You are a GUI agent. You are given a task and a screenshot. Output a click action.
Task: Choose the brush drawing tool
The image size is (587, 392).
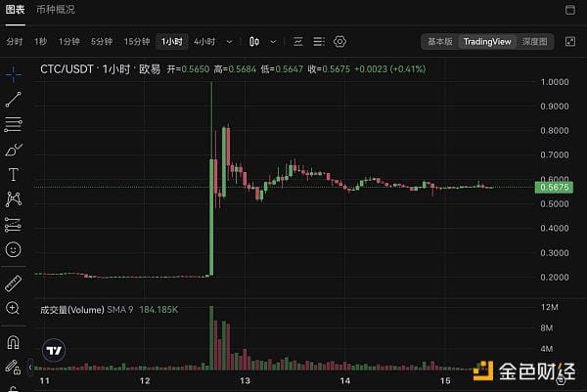tap(14, 150)
